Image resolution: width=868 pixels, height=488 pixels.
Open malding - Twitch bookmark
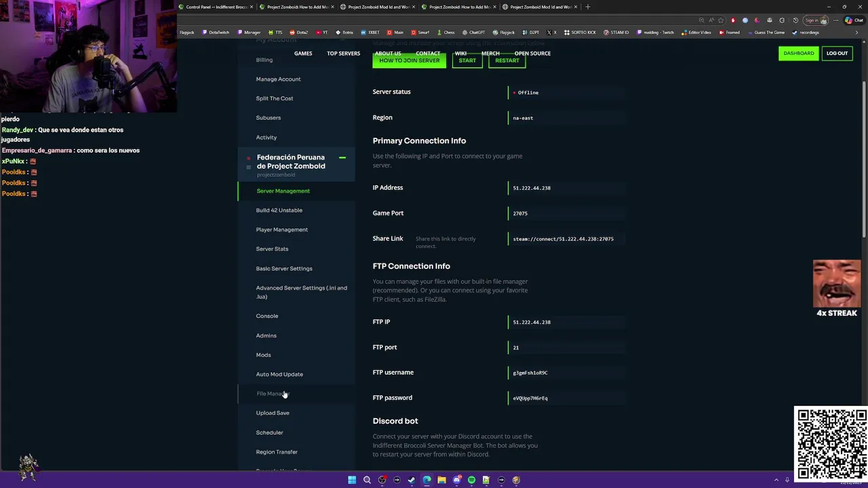[655, 33]
